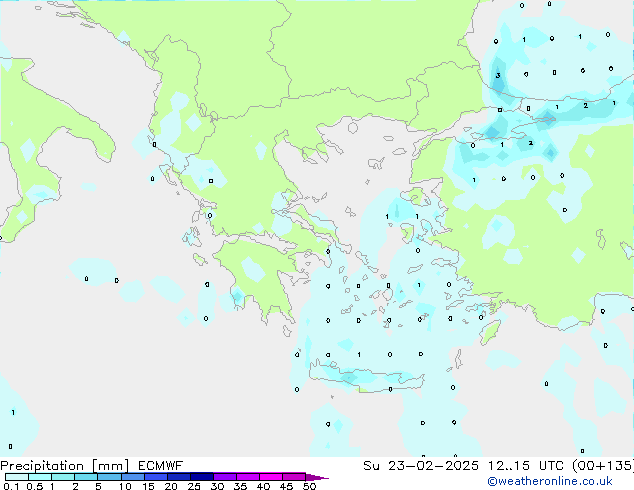Click the legend value label '0.1'
Viewport: 634px width, 490px height.
[11, 486]
